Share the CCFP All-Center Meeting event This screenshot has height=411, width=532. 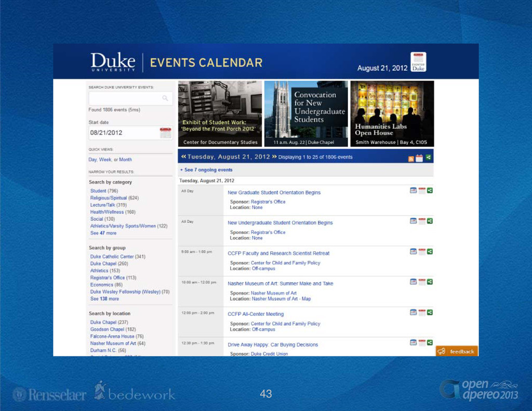430,312
